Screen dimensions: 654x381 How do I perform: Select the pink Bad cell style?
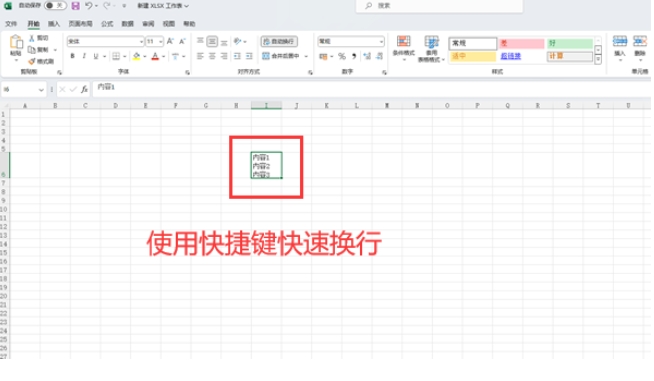point(521,43)
